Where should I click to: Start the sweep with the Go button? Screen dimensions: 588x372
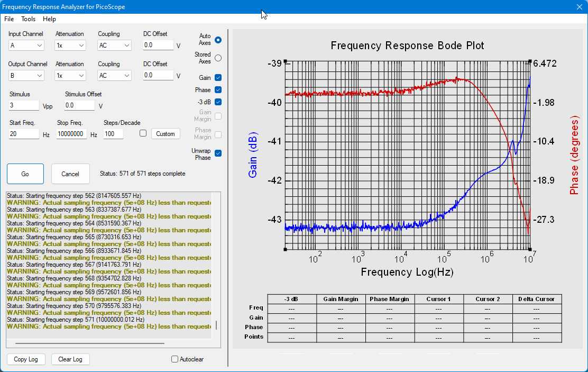(x=25, y=174)
